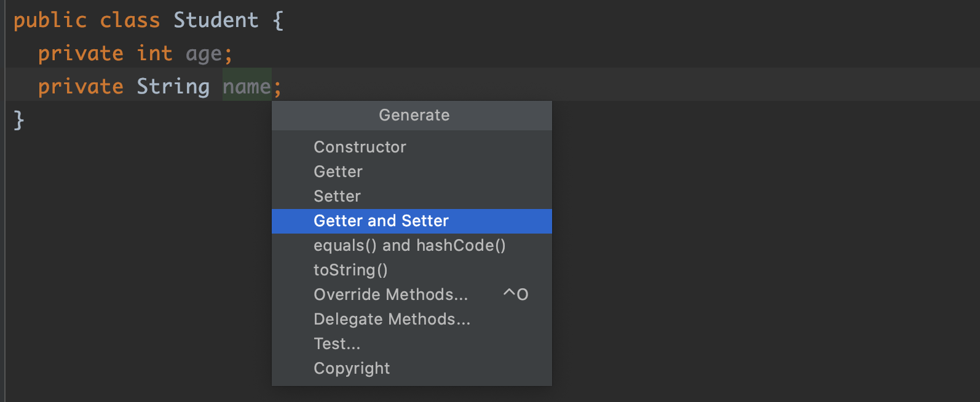Choose the Setter option
The height and width of the screenshot is (402, 980).
click(411, 197)
